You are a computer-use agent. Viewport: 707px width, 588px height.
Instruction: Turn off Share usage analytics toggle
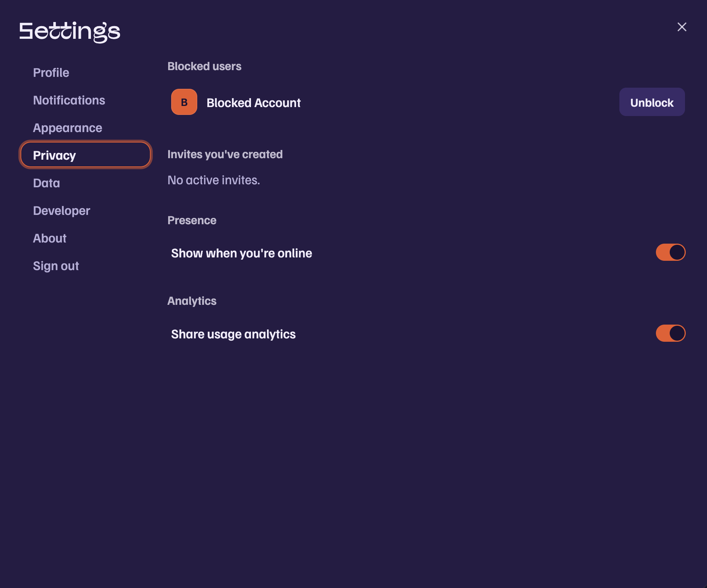click(x=670, y=333)
